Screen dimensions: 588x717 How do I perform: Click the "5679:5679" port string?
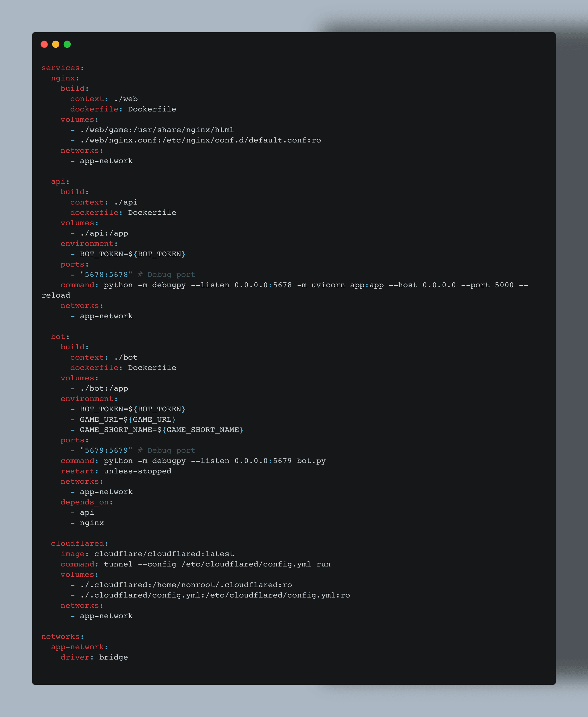click(x=106, y=450)
